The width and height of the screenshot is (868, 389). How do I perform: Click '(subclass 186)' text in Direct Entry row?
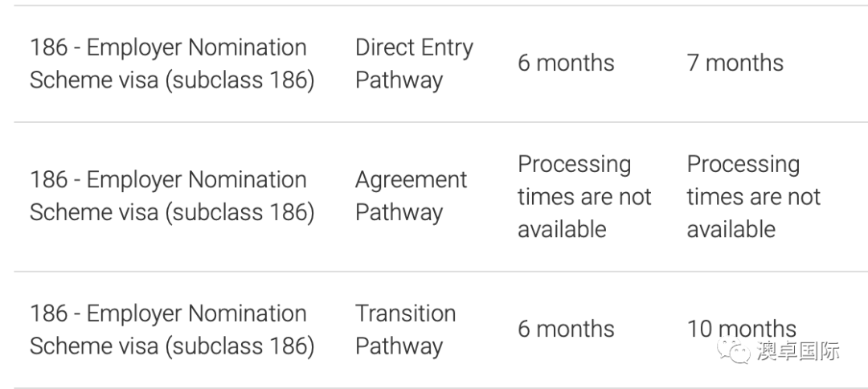[x=240, y=80]
